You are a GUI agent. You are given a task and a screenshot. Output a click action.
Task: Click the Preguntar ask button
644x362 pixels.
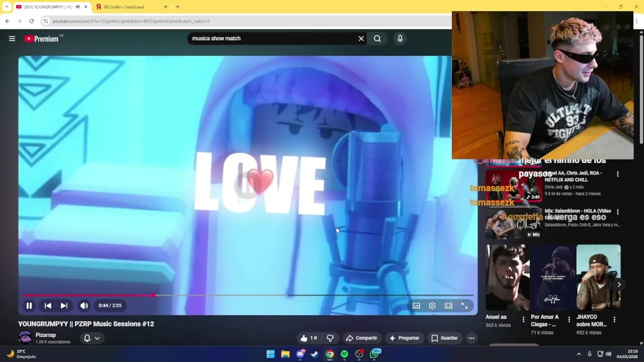pos(404,338)
